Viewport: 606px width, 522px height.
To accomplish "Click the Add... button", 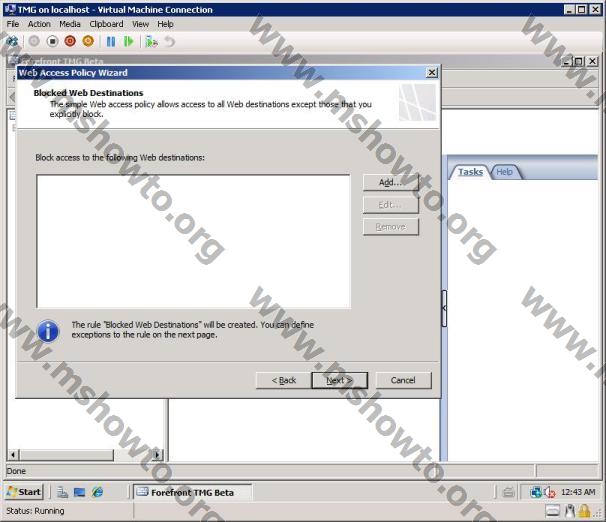I will [391, 182].
